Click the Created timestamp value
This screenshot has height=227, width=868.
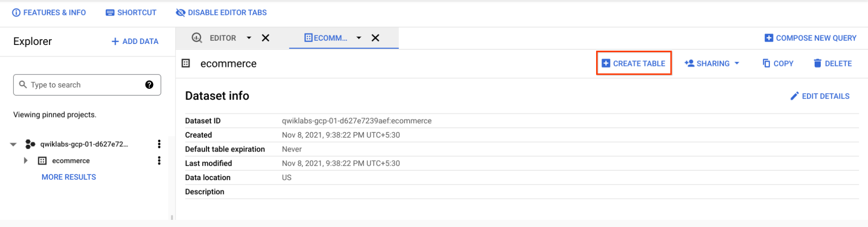coord(341,135)
